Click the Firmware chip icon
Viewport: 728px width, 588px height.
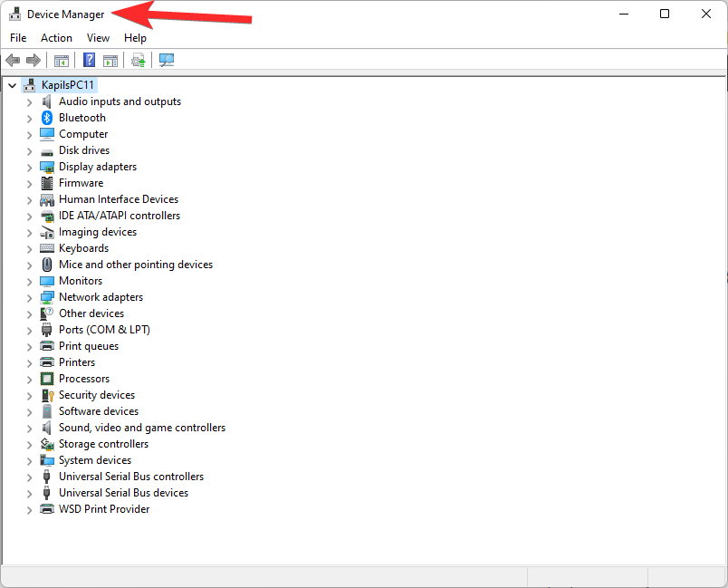click(x=47, y=183)
